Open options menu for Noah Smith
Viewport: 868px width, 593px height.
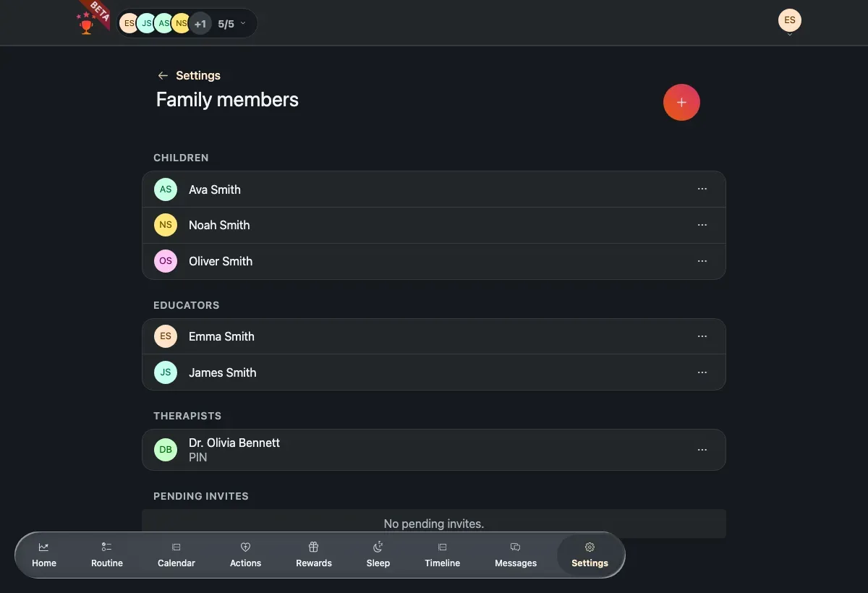pos(702,225)
